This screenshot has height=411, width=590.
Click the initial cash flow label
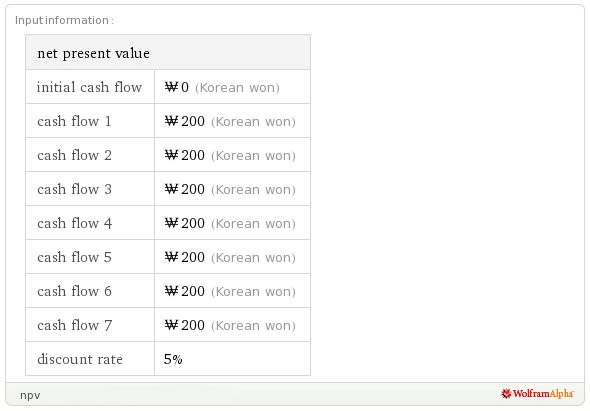tap(89, 87)
